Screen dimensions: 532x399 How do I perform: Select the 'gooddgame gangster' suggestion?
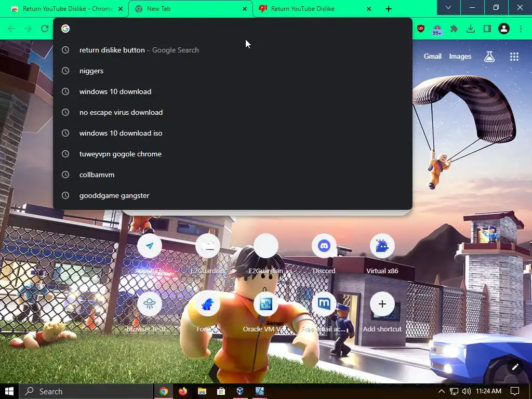pos(233,195)
